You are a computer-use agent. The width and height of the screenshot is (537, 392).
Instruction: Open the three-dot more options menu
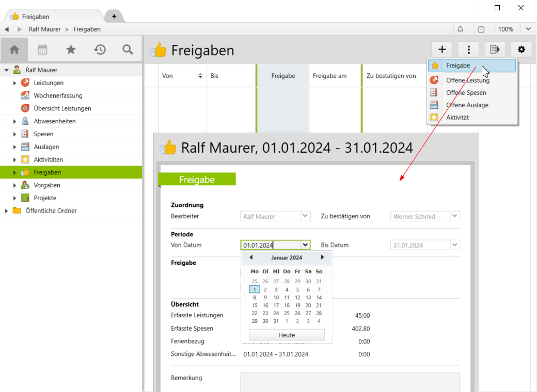point(468,50)
